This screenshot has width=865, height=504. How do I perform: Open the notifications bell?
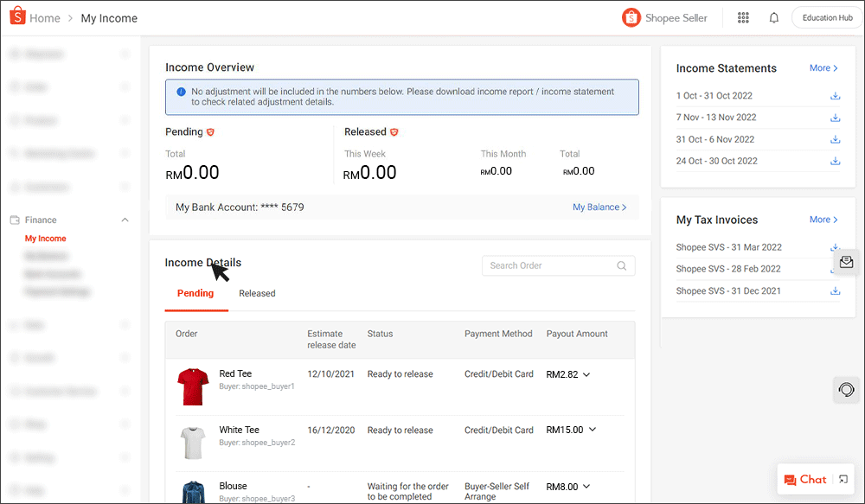(774, 17)
